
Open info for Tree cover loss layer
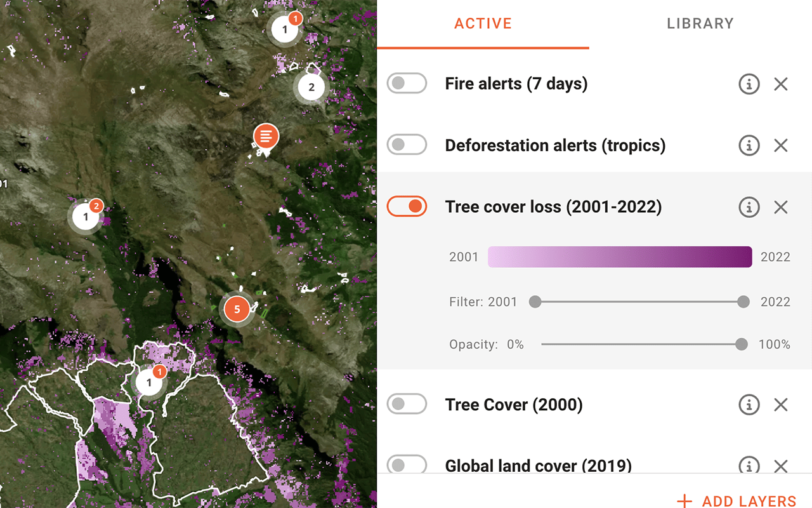749,207
